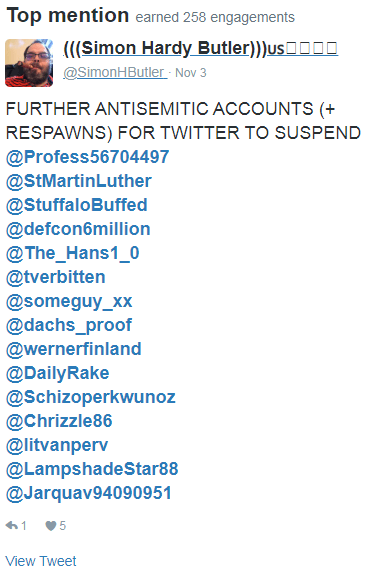Image resolution: width=373 pixels, height=570 pixels.
Task: Open the @Chrizzle86 mention
Action: (x=59, y=421)
